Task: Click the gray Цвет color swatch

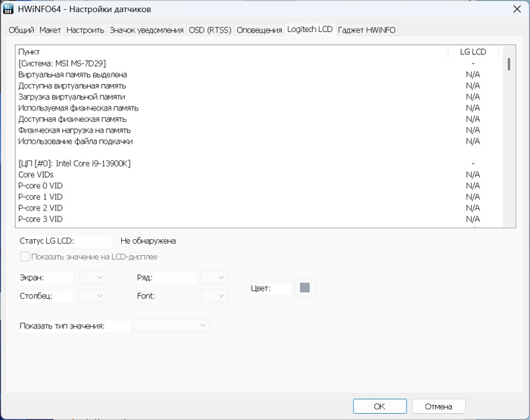Action: pos(304,288)
